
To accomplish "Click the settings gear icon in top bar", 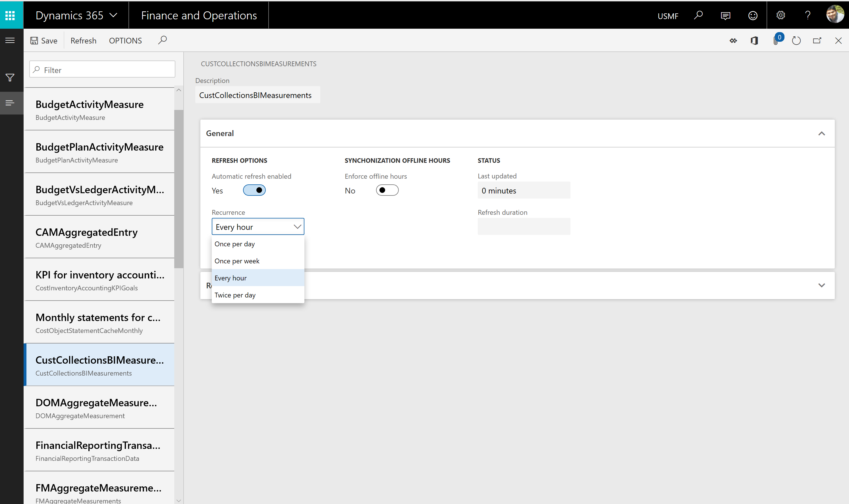I will click(x=781, y=15).
